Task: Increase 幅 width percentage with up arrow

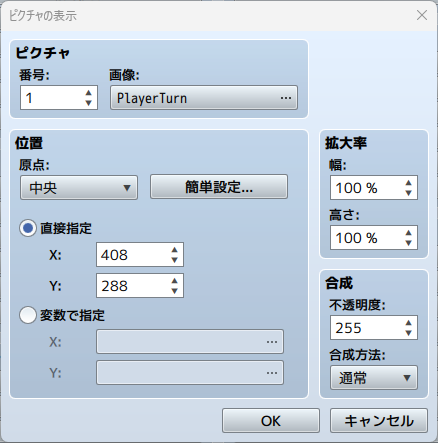Action: click(x=408, y=183)
